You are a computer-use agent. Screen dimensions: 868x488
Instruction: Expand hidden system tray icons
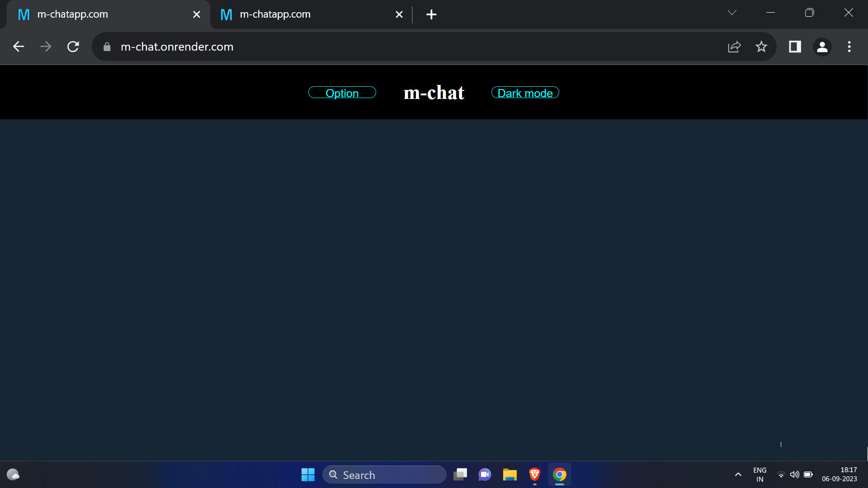coord(738,475)
